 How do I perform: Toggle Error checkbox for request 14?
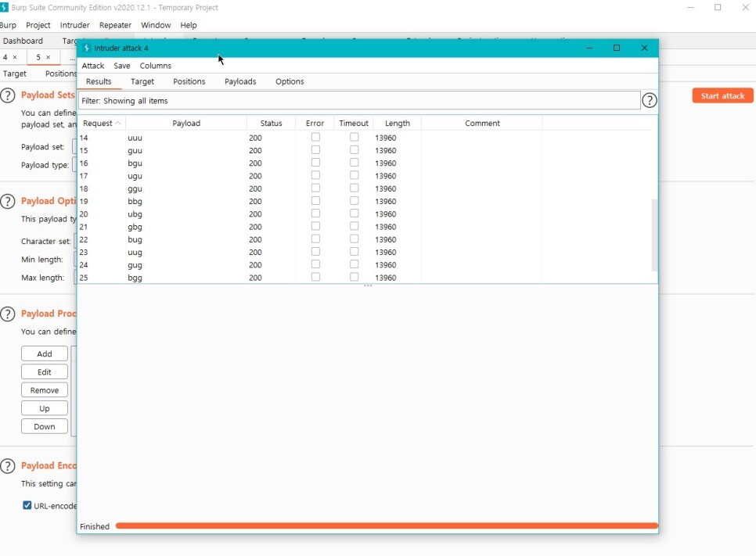pyautogui.click(x=315, y=138)
